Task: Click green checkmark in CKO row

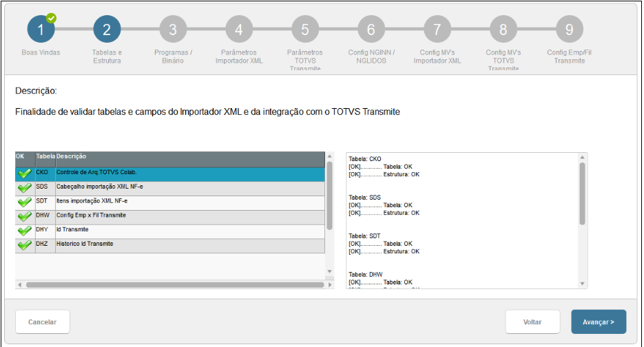Action: 25,173
